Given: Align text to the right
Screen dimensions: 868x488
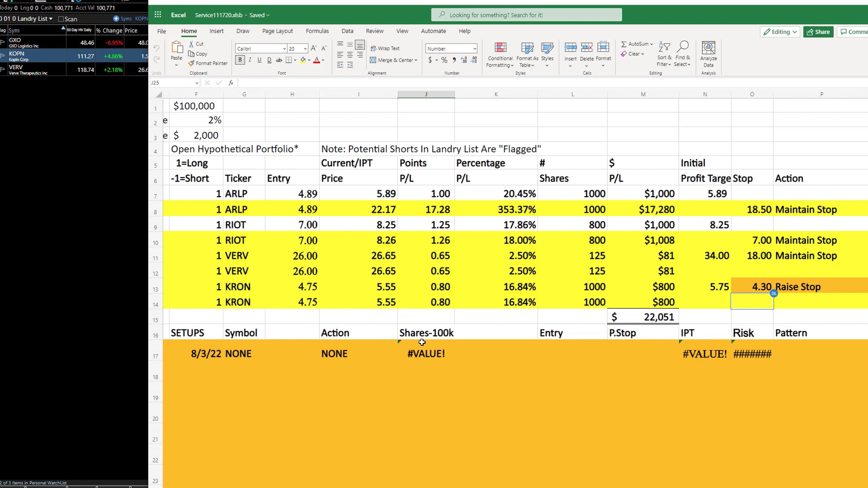Looking at the screenshot, I should click(x=359, y=55).
